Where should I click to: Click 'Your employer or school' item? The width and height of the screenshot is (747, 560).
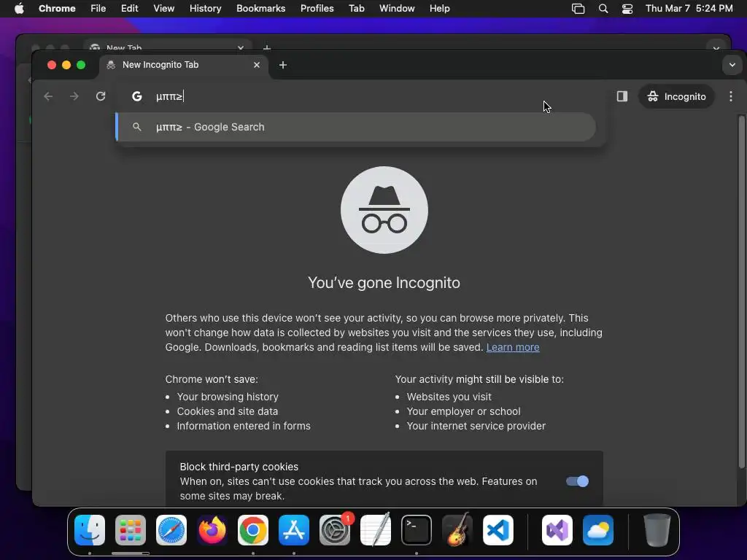(x=463, y=411)
